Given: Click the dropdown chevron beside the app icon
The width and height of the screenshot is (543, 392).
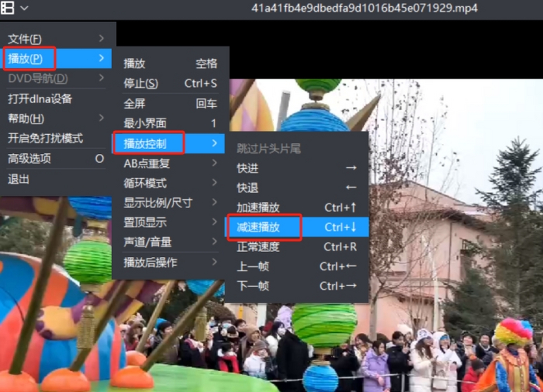Looking at the screenshot, I should click(x=24, y=8).
